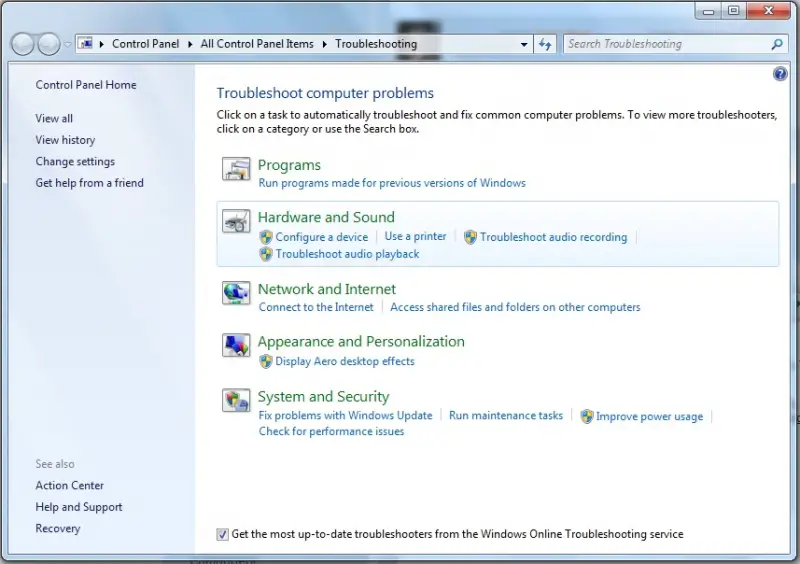This screenshot has width=800, height=564.
Task: Close the Troubleshooting window
Action: click(769, 11)
